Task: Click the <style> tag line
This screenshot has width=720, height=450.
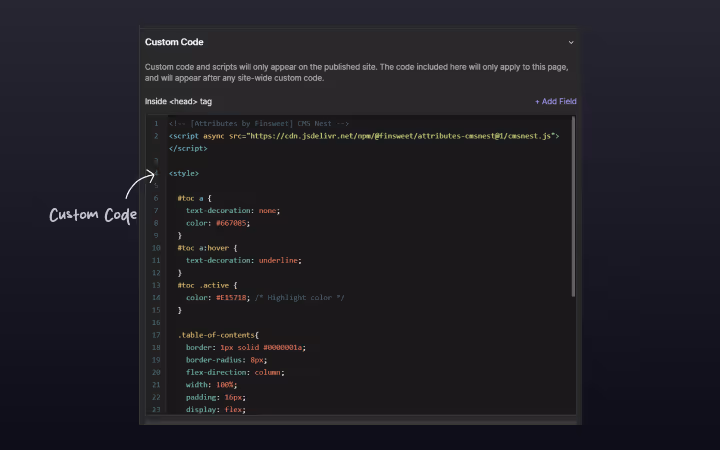Action: (x=184, y=173)
